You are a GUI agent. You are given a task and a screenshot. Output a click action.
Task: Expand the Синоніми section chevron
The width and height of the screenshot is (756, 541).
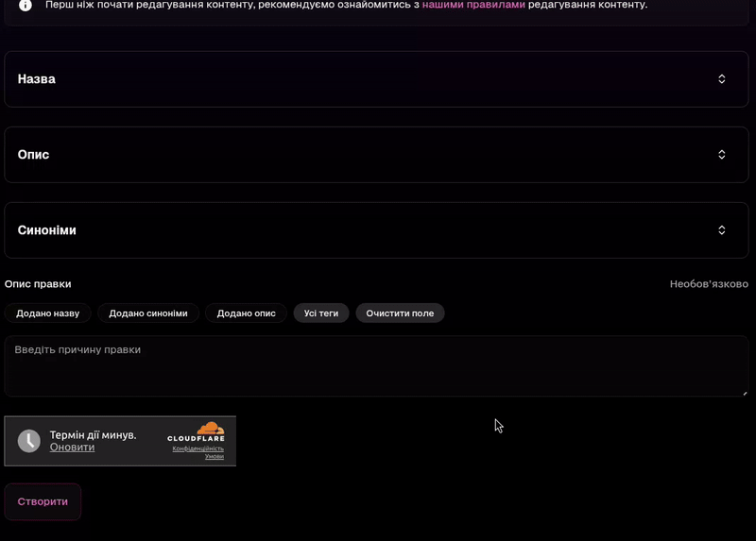click(721, 230)
